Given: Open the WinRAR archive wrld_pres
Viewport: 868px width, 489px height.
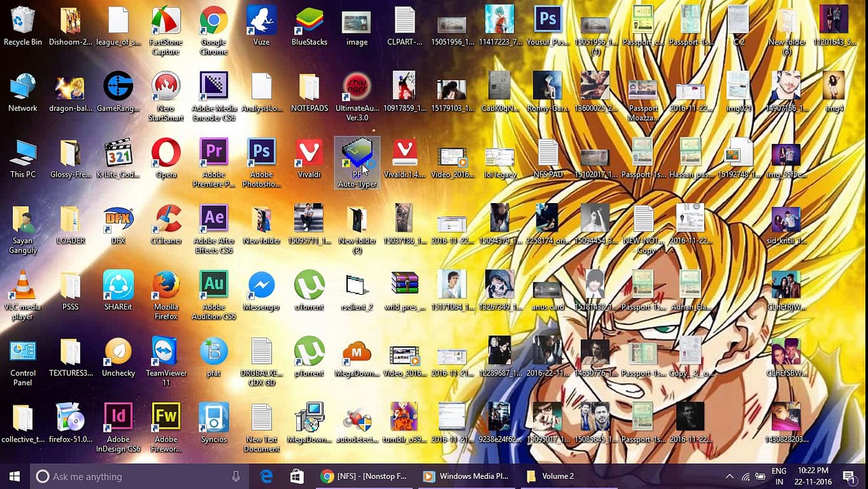Looking at the screenshot, I should click(404, 291).
